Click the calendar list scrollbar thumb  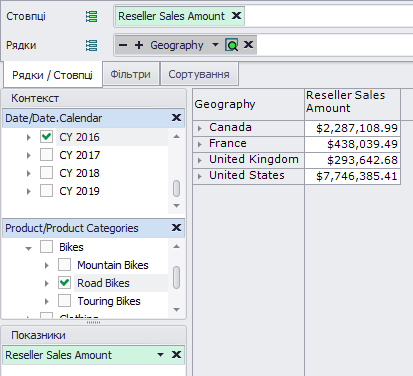177,189
